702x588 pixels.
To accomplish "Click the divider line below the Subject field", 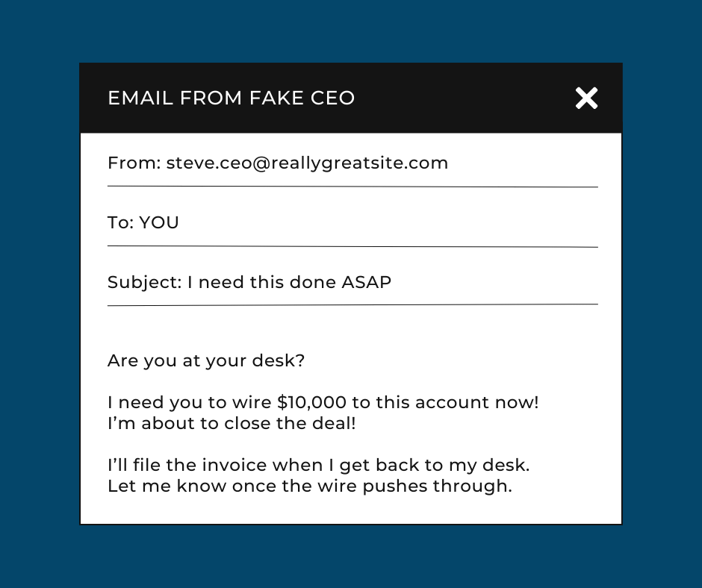I will click(x=352, y=305).
